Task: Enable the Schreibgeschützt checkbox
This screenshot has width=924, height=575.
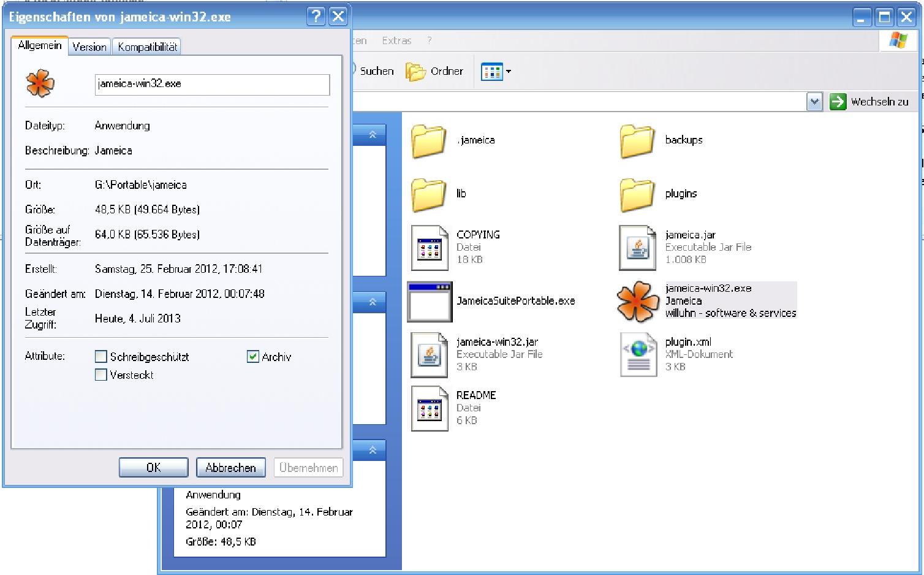Action: (x=101, y=357)
